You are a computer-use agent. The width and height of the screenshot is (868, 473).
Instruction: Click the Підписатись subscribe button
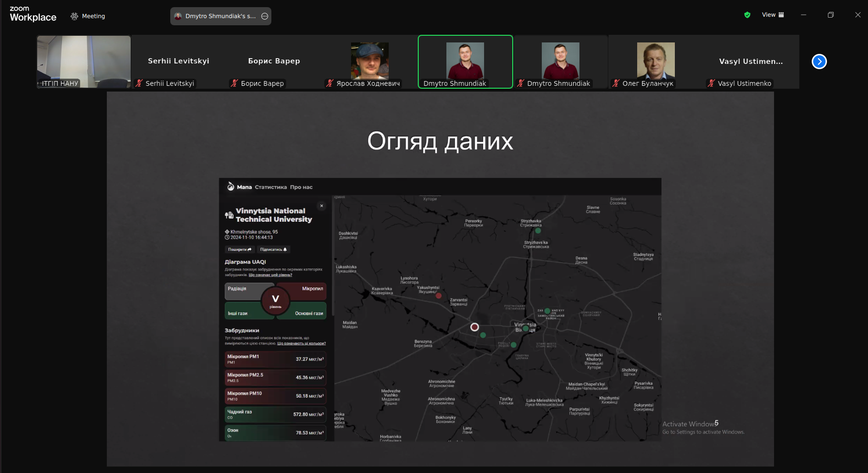(x=273, y=249)
